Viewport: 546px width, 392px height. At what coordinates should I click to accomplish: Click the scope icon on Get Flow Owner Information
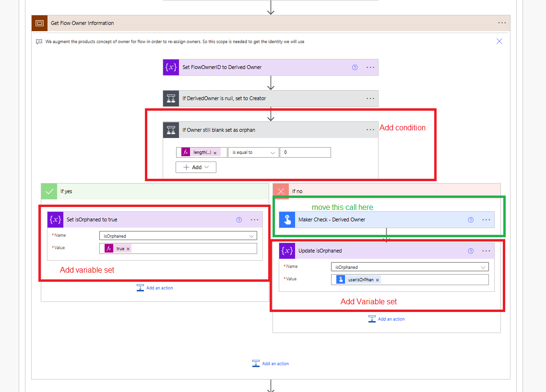coord(39,23)
